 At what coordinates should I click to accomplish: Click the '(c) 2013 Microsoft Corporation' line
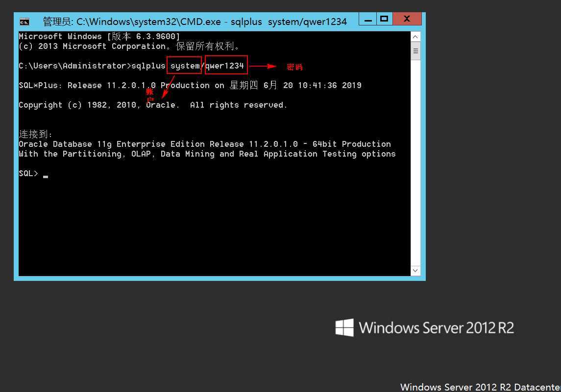tap(129, 46)
